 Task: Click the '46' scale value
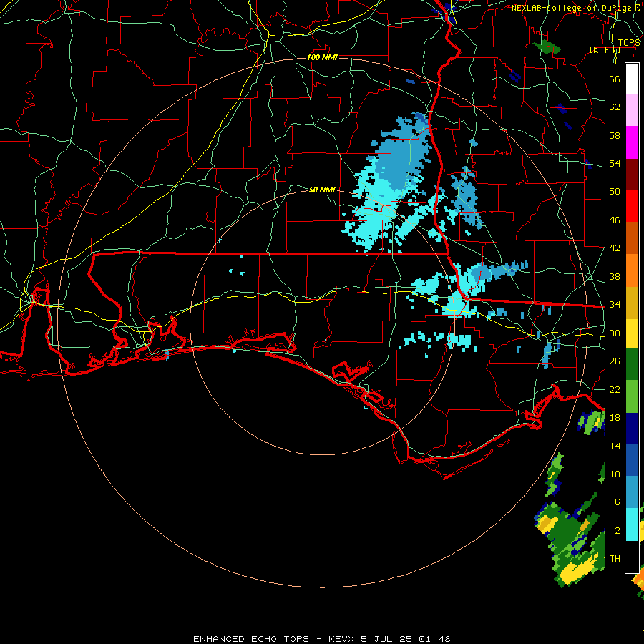click(x=615, y=220)
